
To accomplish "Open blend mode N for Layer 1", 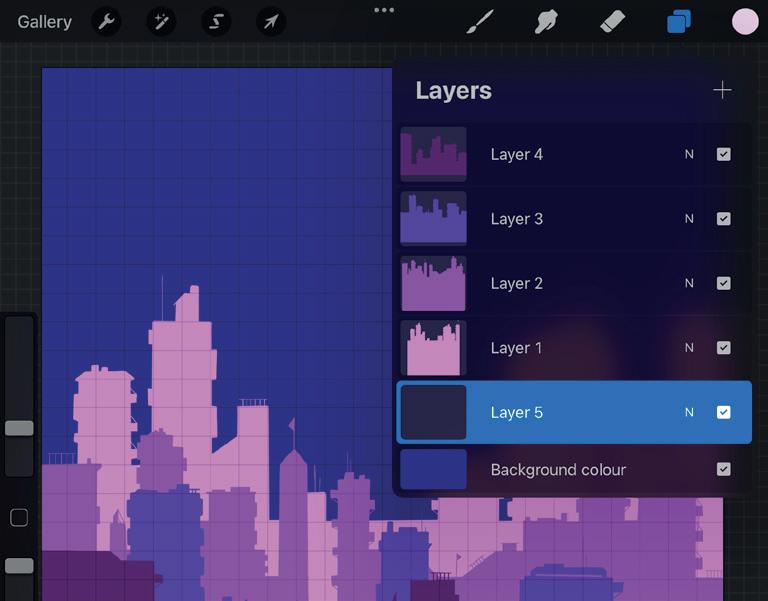I will (x=689, y=348).
